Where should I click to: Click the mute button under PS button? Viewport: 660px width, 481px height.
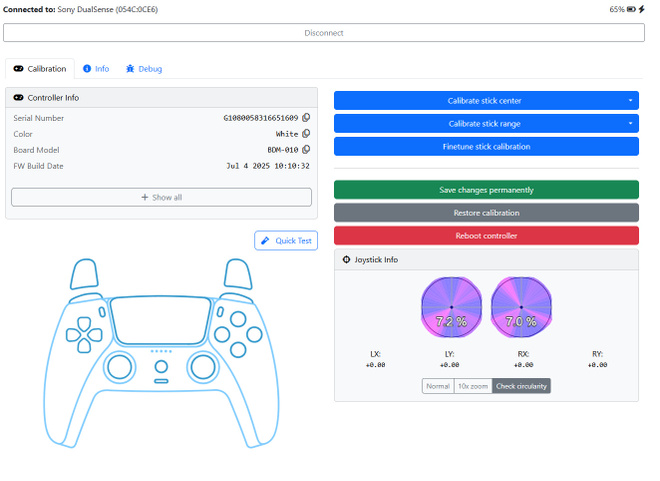click(x=161, y=381)
